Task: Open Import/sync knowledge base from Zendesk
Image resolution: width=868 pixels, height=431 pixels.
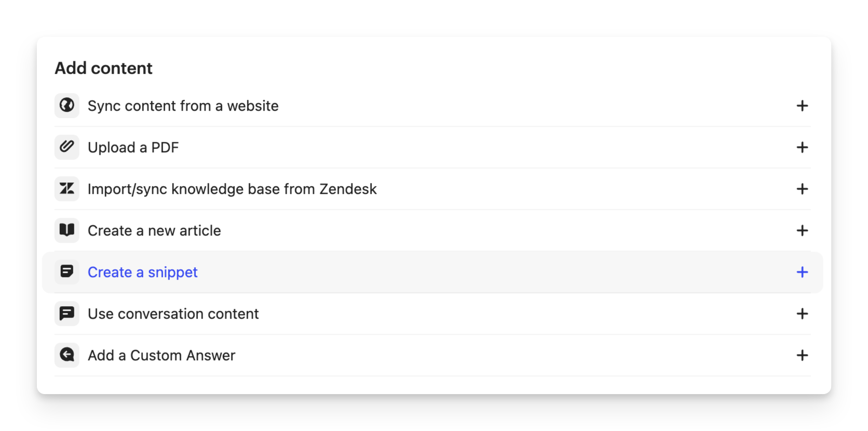Action: (x=232, y=189)
